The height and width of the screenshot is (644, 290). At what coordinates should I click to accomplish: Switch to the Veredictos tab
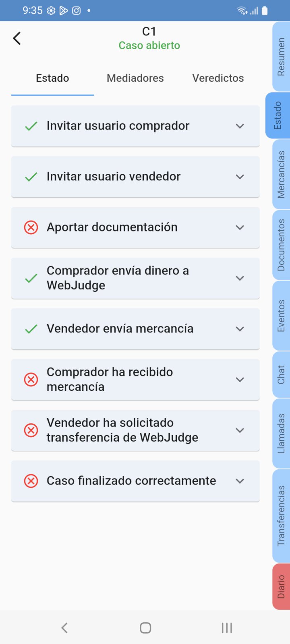(x=218, y=78)
